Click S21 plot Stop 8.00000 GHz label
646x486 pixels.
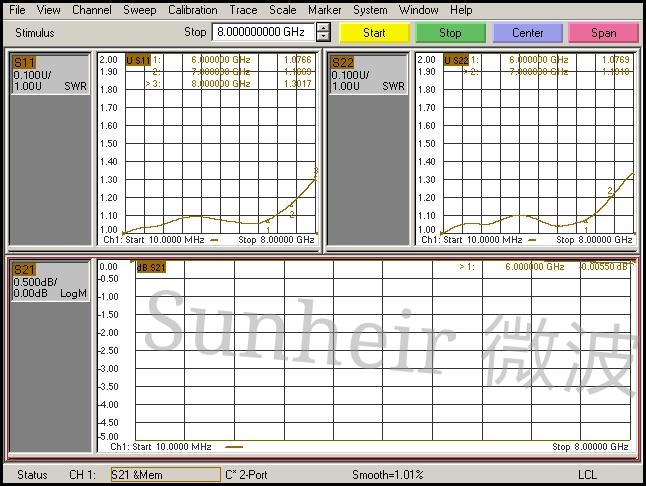[x=590, y=446]
